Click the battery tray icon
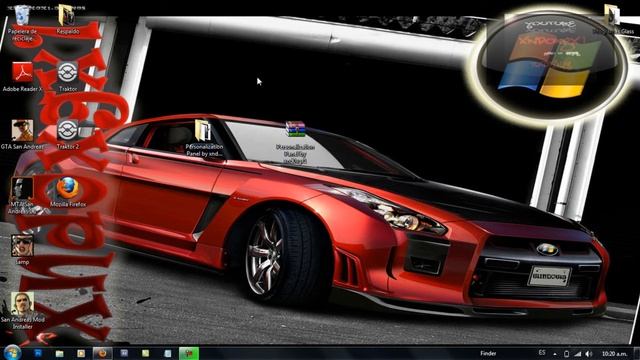Viewport: 640px width, 360px height. (566, 354)
